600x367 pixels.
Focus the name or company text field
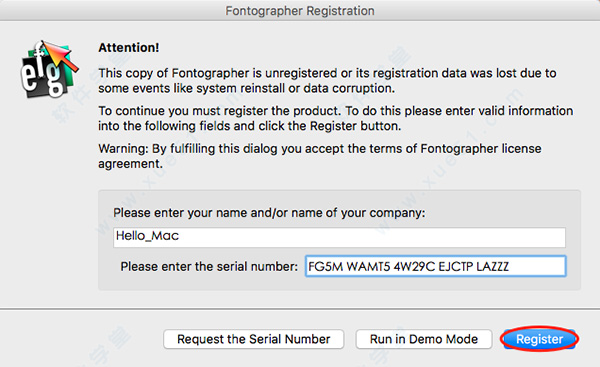(339, 237)
